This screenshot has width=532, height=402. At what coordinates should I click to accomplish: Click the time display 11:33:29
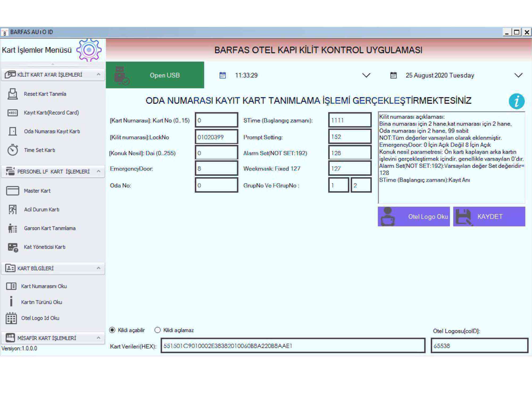click(246, 75)
